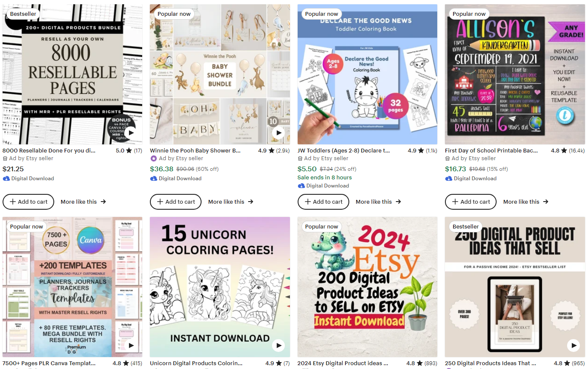588x369 pixels.
Task: Click the star seller badge on Winnie listing
Action: pos(154,158)
